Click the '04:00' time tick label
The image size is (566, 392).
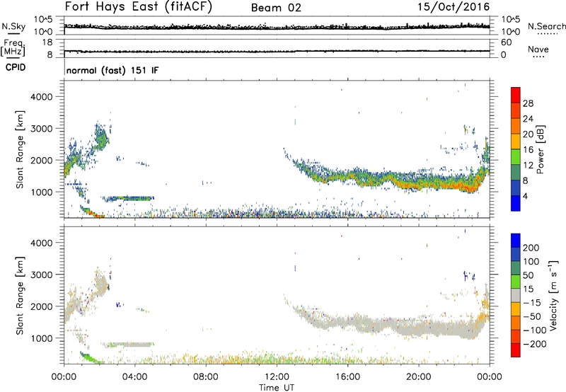134,377
